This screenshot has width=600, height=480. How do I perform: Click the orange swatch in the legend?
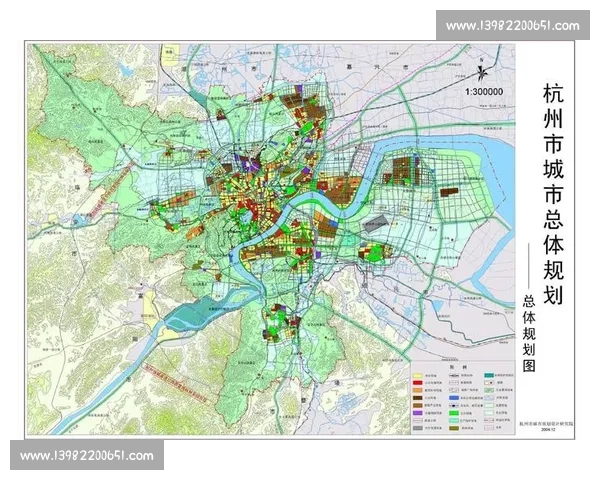click(417, 390)
